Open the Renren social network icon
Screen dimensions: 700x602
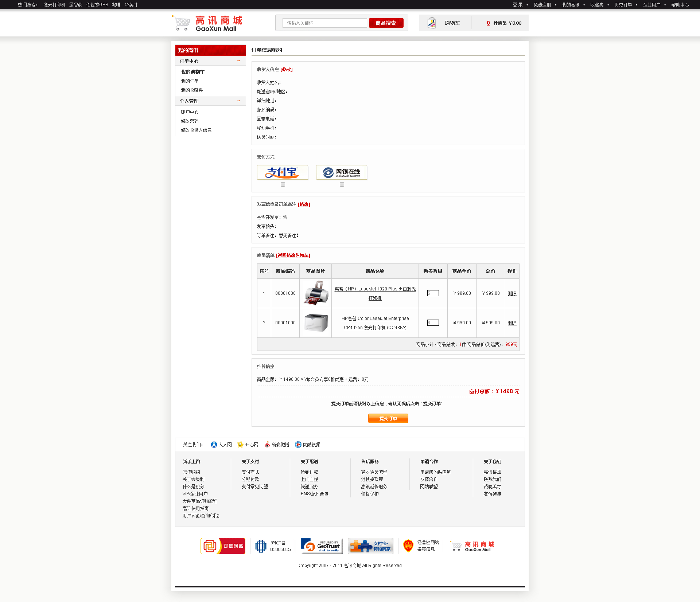pos(214,445)
